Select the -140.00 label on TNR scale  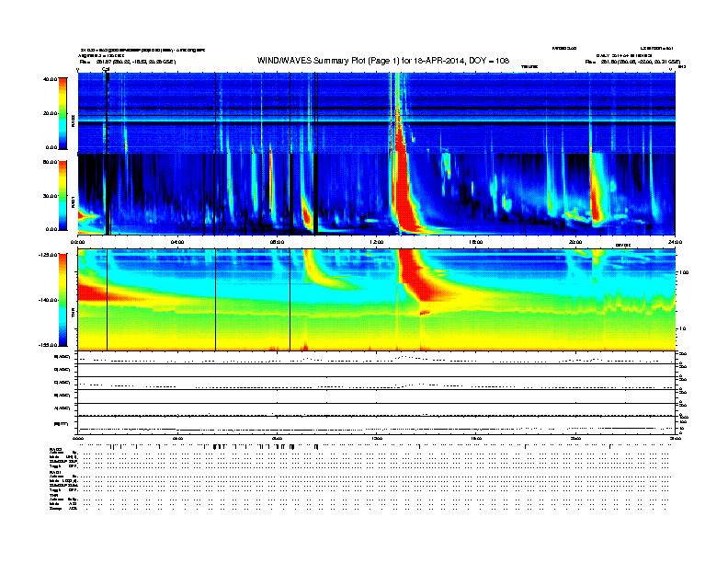[x=49, y=300]
